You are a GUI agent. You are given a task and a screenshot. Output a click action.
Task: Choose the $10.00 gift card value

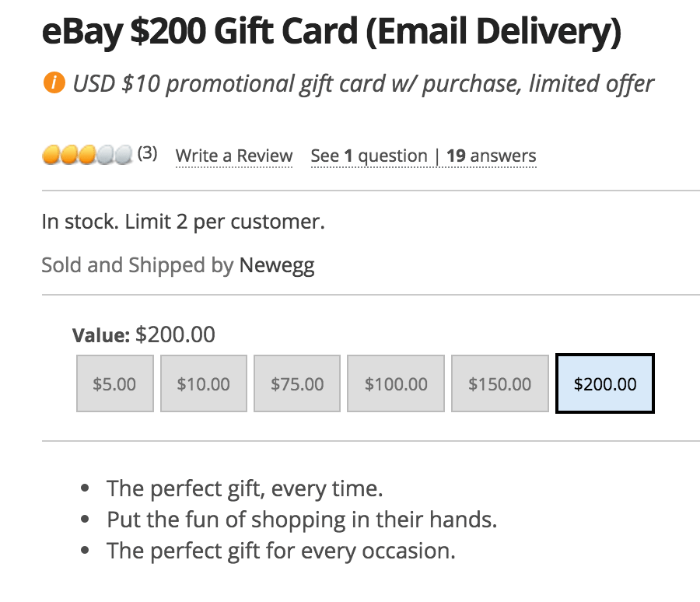(x=204, y=383)
